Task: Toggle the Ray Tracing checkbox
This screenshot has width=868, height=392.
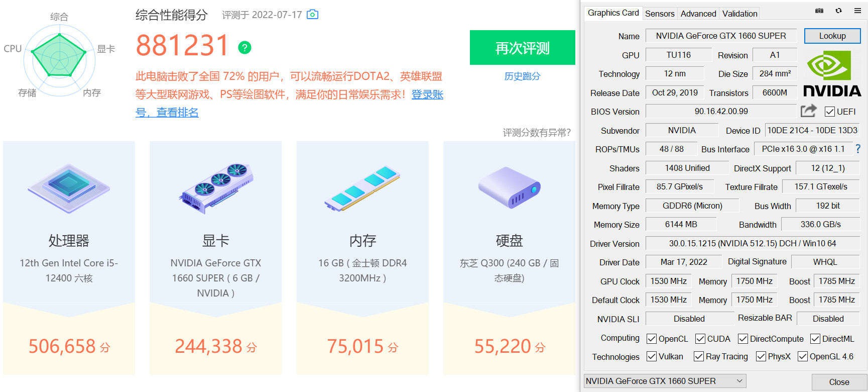Action: (x=699, y=356)
